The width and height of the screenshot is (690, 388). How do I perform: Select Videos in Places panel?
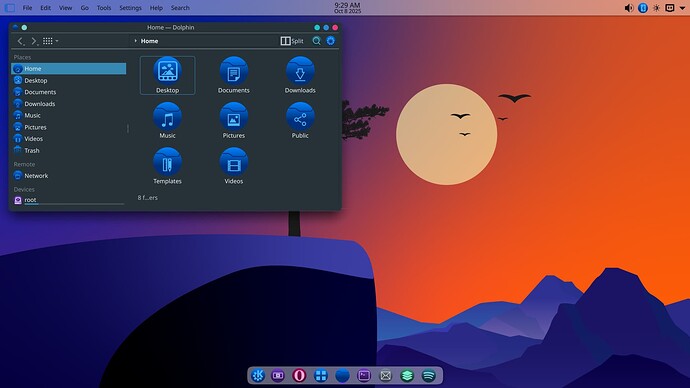[69, 139]
